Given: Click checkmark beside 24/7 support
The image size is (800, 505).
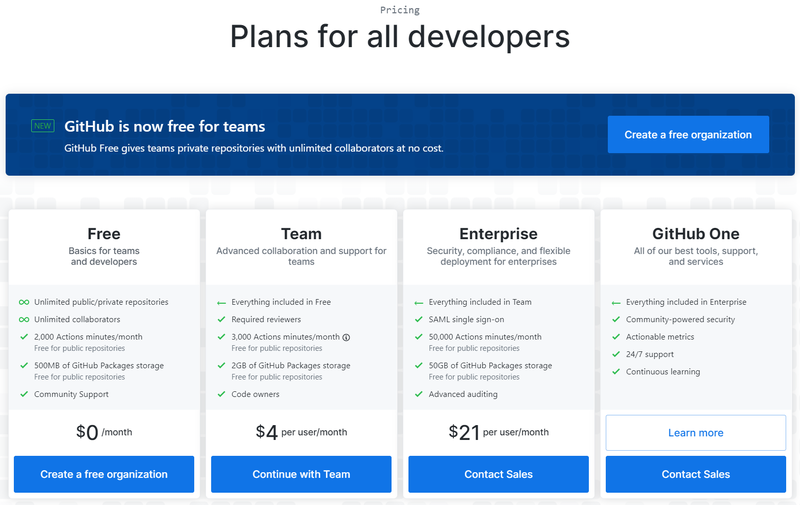Looking at the screenshot, I should coord(616,354).
